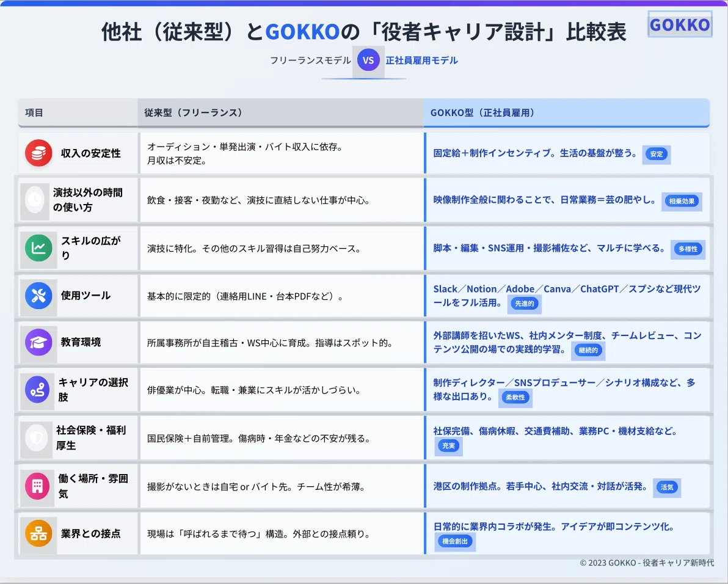
Task: Click the 教育環境 row label
Action: pos(81,342)
